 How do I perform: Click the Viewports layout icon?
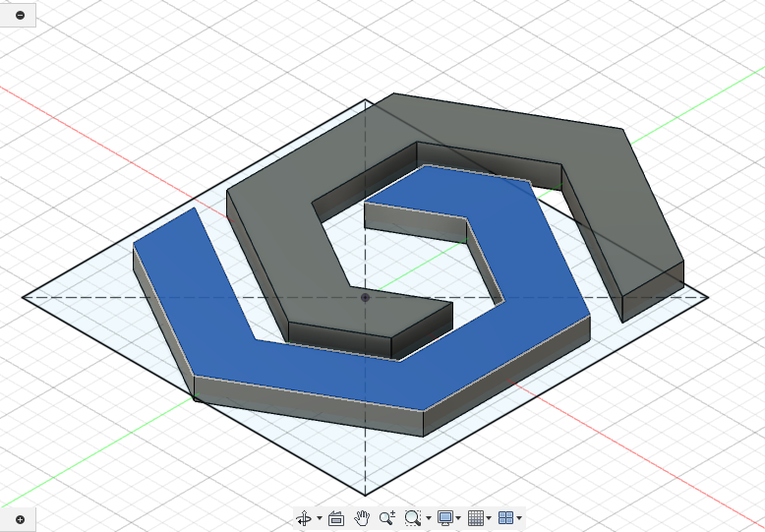pyautogui.click(x=505, y=517)
